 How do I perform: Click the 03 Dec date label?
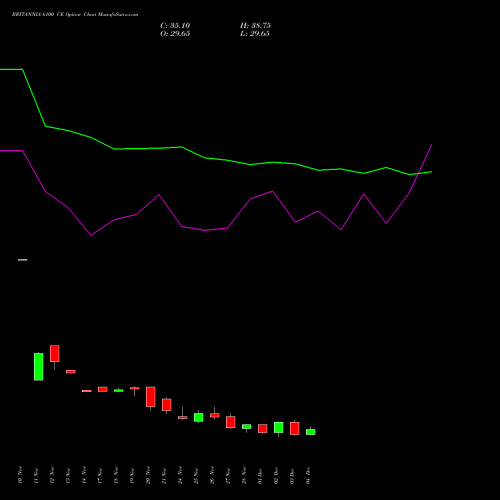point(292,475)
